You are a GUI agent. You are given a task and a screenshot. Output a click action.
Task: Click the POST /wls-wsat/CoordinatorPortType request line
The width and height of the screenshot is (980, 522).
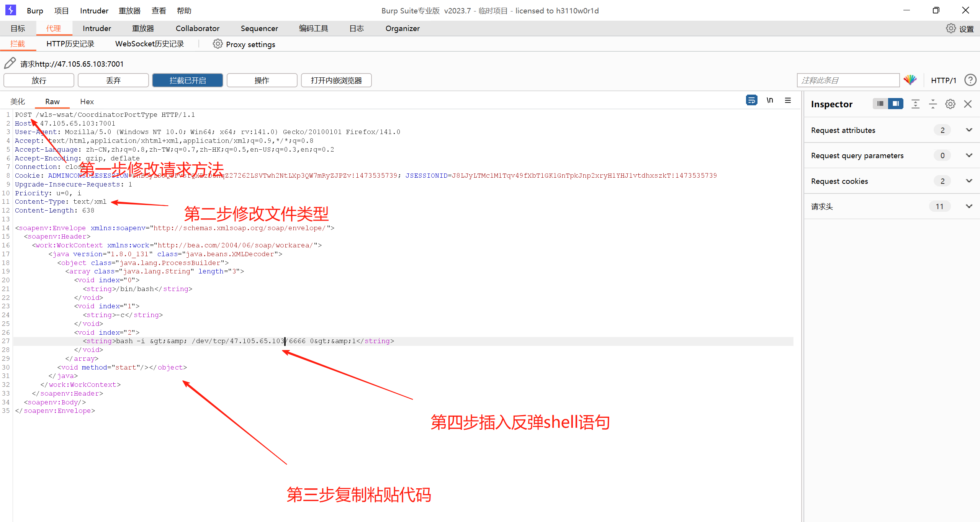tap(105, 115)
